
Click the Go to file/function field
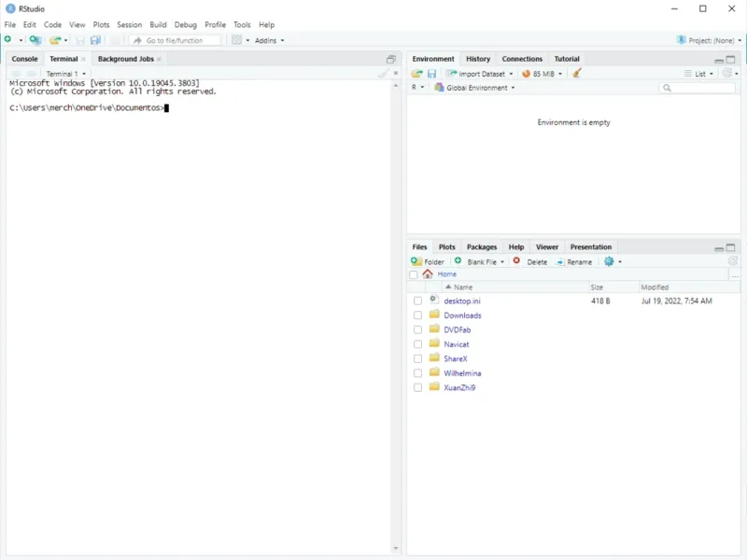175,40
